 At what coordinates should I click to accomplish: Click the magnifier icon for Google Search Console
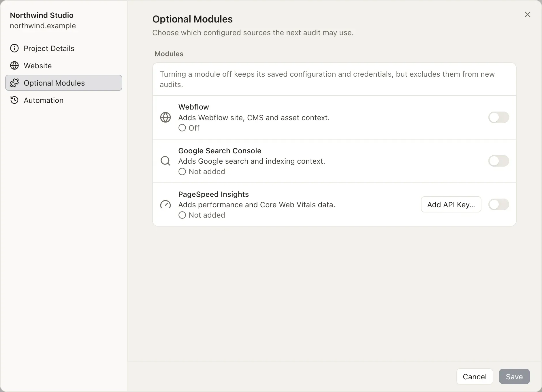(x=165, y=161)
